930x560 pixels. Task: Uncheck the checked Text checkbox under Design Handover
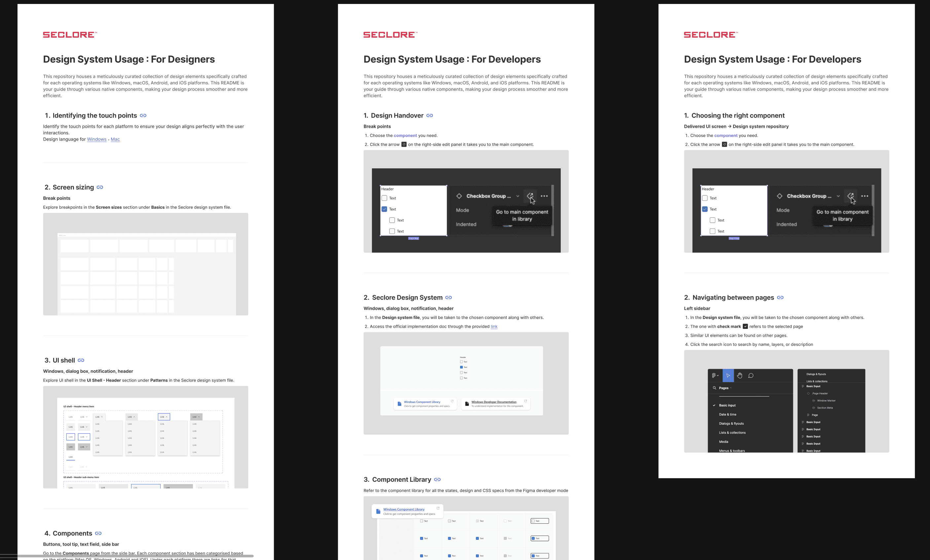pos(384,209)
